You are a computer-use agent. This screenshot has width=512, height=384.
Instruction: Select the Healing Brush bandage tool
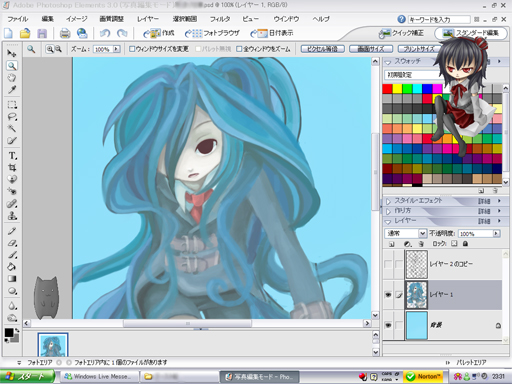(x=12, y=204)
